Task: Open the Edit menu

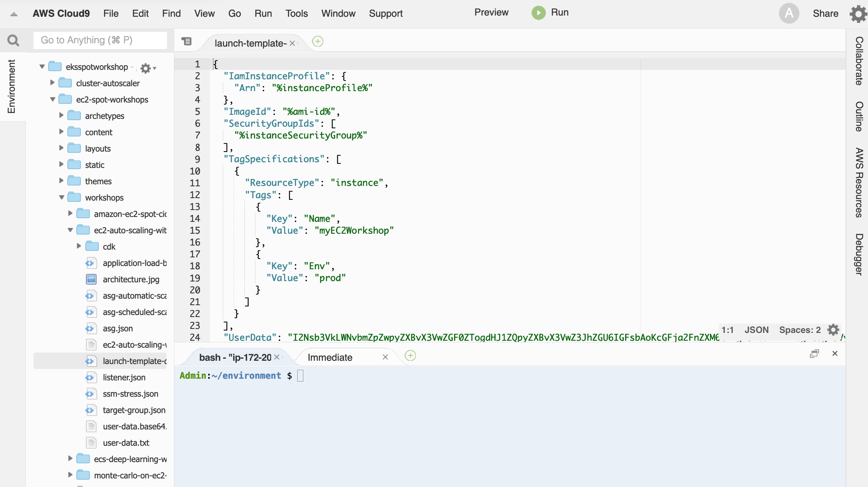Action: (140, 13)
